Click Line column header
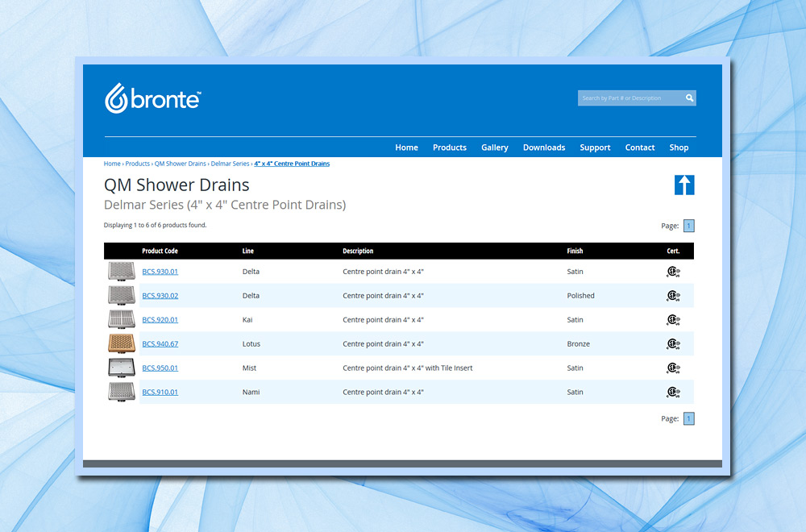 (247, 251)
